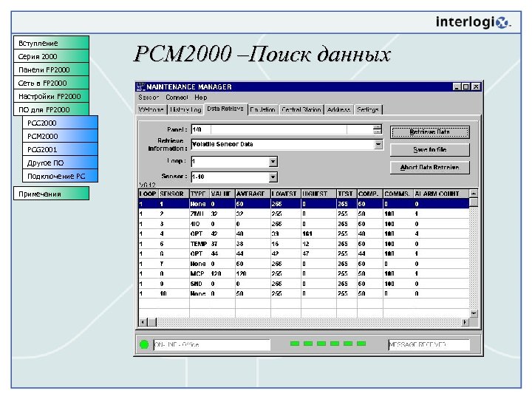Go to Панели FP2000 section
Screen dimensions: 532x399
[51, 69]
